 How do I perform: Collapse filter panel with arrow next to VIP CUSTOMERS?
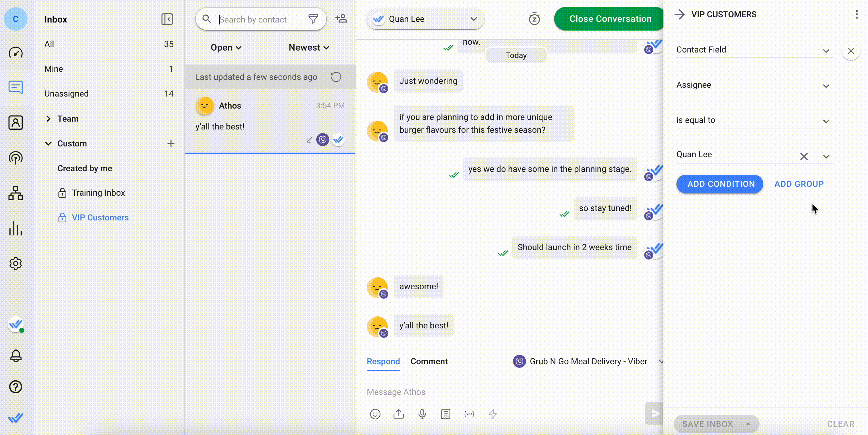(679, 14)
